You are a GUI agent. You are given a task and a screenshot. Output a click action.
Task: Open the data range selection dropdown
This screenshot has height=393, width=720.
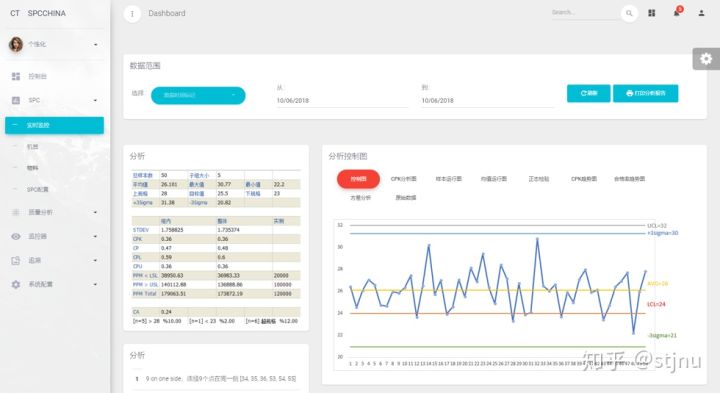198,95
